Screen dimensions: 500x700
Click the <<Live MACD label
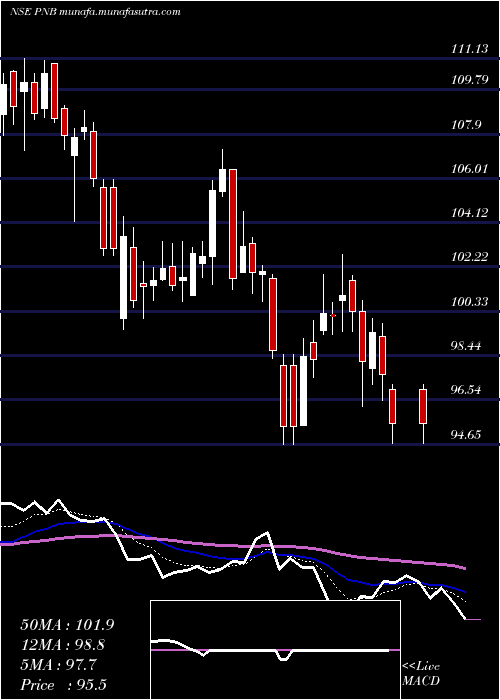[421, 674]
